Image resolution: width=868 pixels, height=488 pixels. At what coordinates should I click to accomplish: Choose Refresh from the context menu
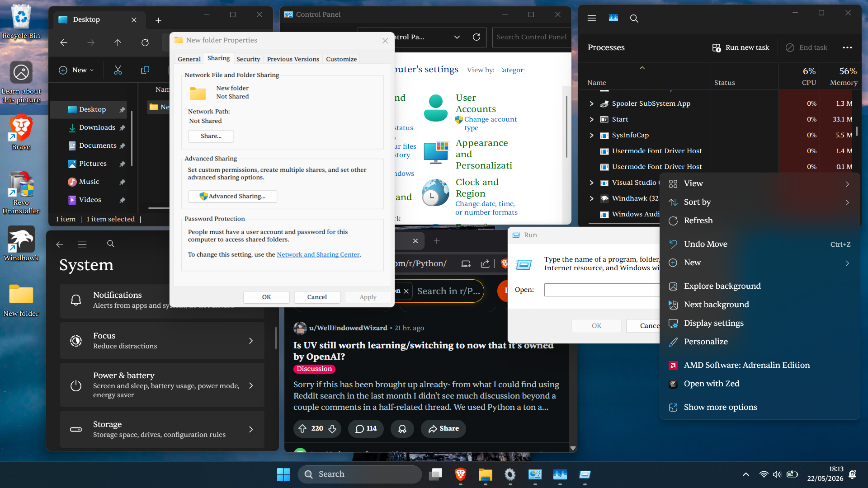pos(759,221)
